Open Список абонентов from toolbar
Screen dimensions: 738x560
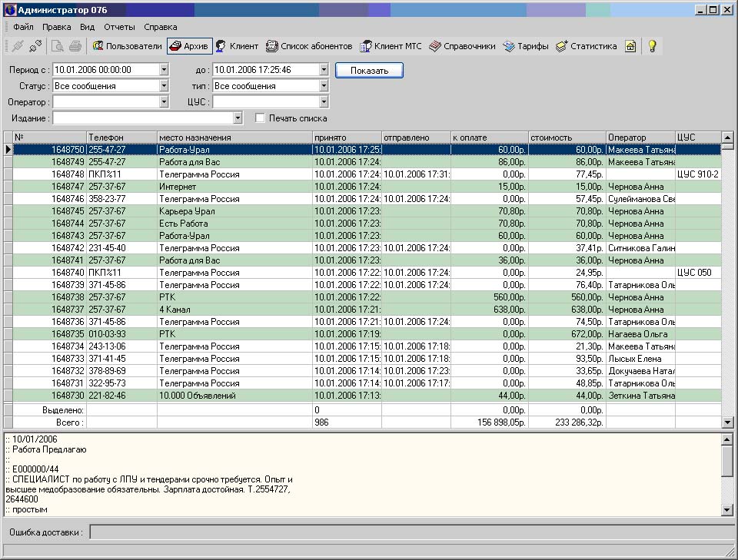tap(309, 46)
